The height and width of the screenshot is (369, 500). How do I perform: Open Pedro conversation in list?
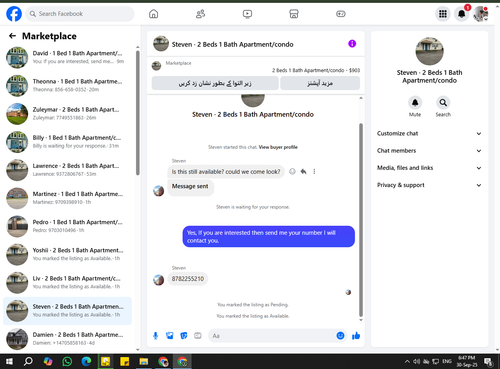(67, 226)
